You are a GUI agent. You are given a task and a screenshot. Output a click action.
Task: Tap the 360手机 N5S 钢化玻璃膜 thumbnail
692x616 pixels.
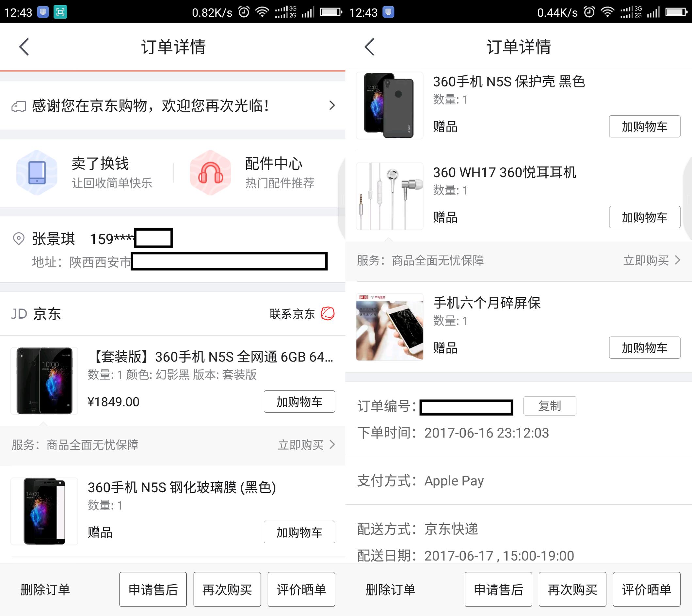44,511
